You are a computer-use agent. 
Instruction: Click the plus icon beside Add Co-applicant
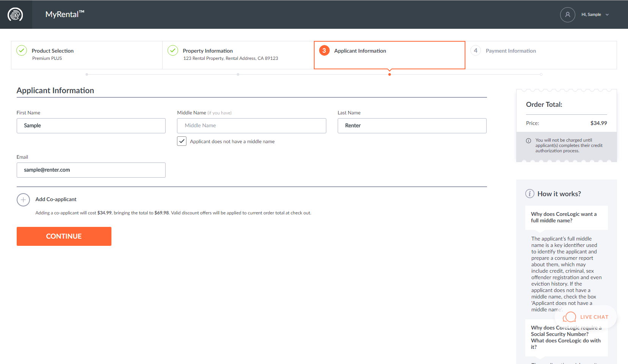coord(23,200)
